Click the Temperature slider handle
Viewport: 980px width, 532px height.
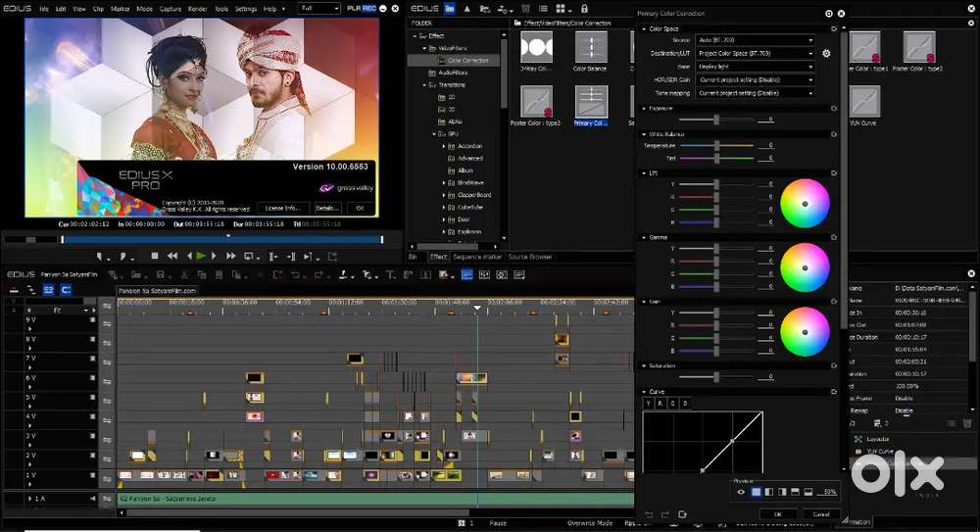click(716, 145)
